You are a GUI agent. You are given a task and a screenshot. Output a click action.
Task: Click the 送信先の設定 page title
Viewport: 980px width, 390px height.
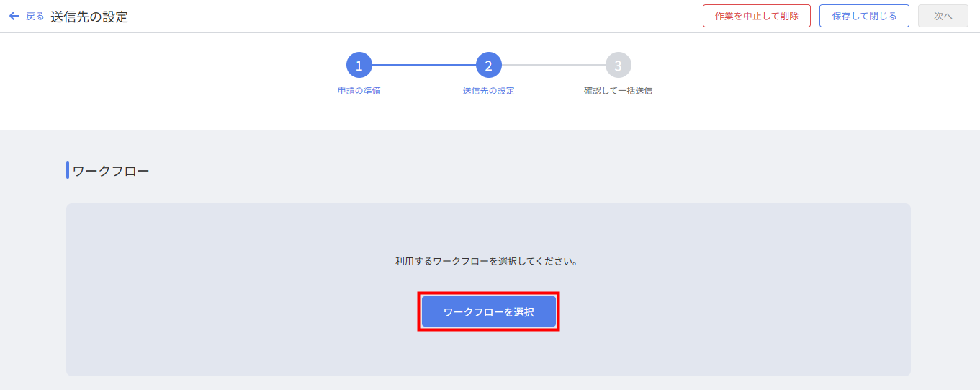89,17
